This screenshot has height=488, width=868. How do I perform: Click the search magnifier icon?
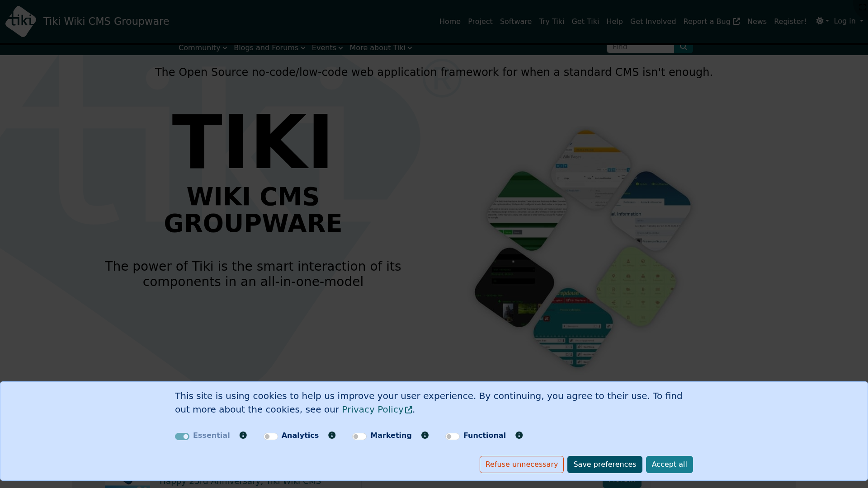684,47
